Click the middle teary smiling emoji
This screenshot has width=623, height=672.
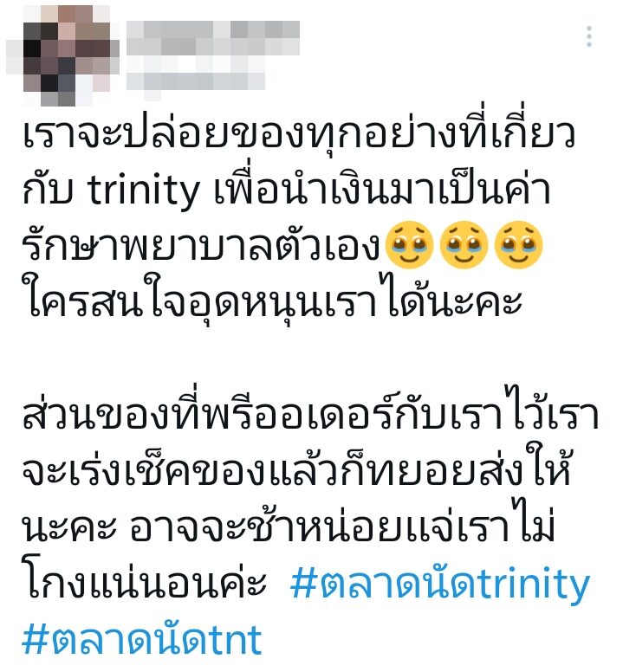tap(464, 245)
